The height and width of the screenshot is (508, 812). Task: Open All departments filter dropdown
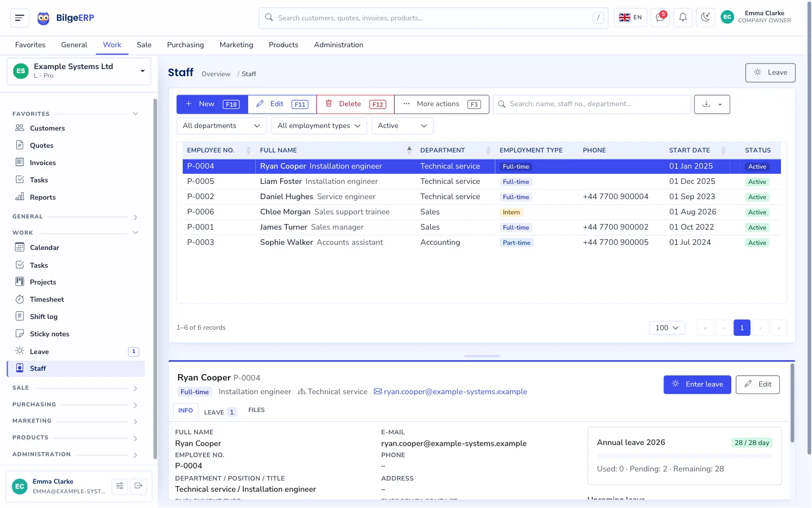[221, 126]
